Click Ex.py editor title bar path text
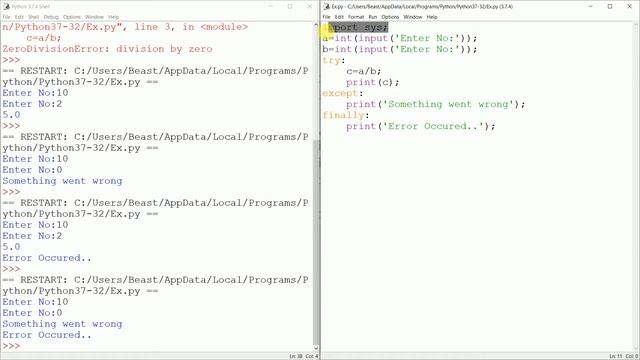This screenshot has height=360, width=640. (x=422, y=7)
